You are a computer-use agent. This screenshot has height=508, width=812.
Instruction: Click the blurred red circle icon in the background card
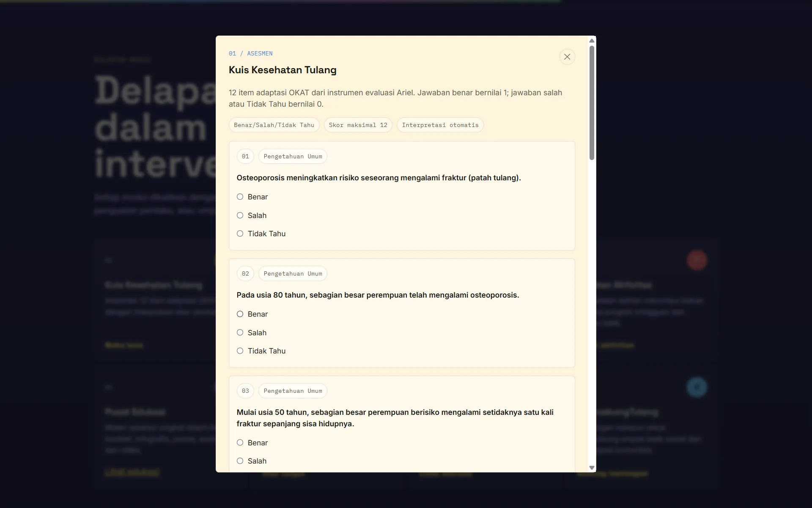[x=697, y=260]
